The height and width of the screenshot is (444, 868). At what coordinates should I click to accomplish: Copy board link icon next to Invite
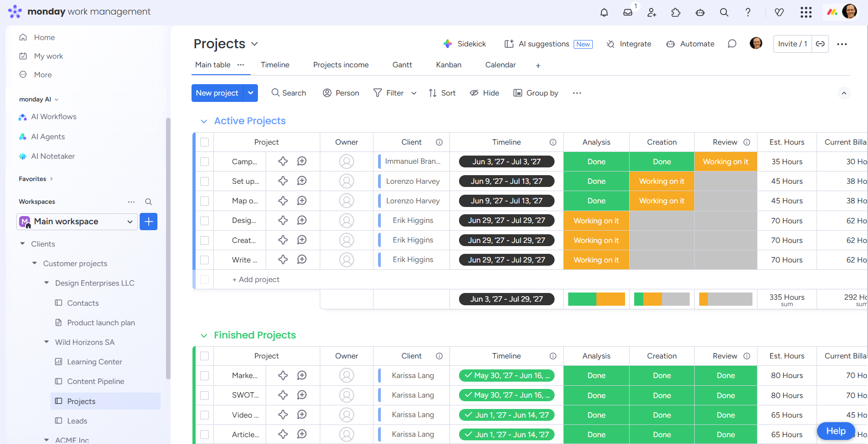coord(820,44)
